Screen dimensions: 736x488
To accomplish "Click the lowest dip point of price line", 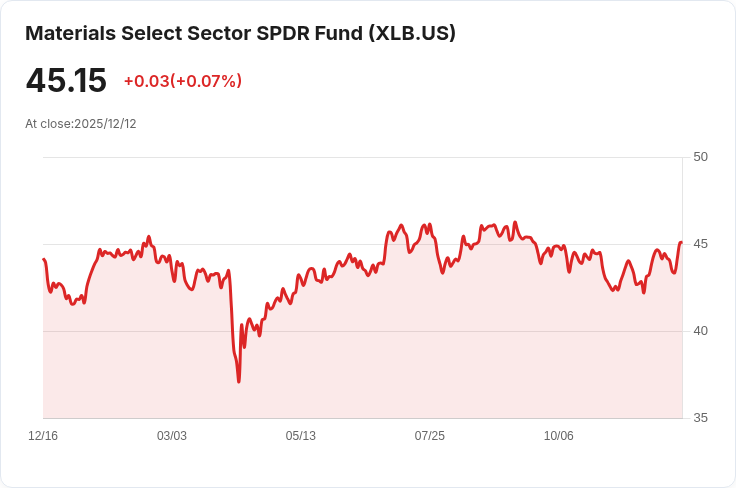I will coord(239,381).
